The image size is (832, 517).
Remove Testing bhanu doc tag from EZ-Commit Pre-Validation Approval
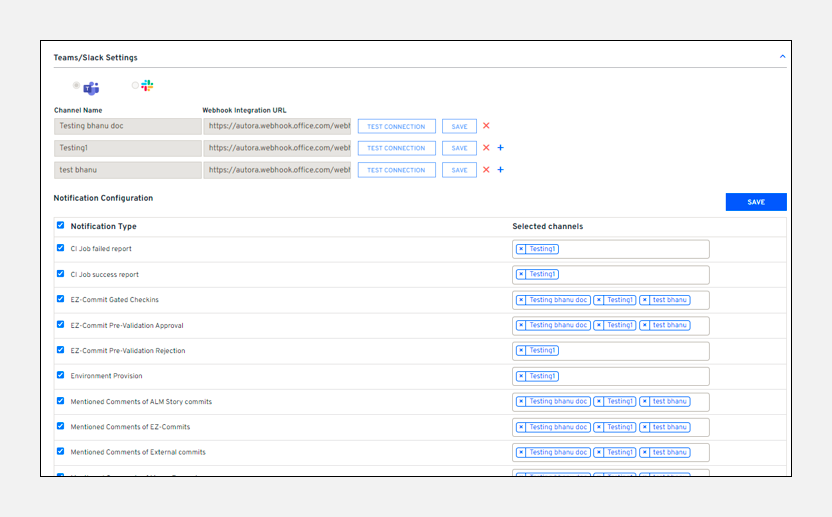(521, 325)
